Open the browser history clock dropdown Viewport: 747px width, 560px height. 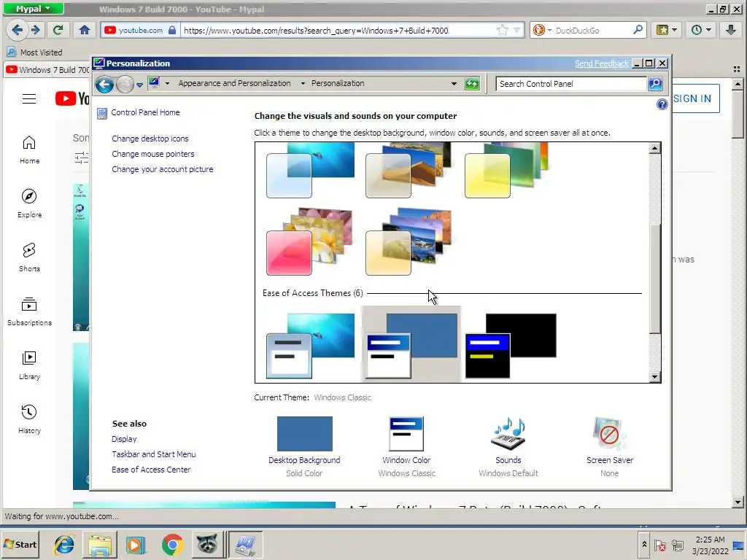click(701, 30)
